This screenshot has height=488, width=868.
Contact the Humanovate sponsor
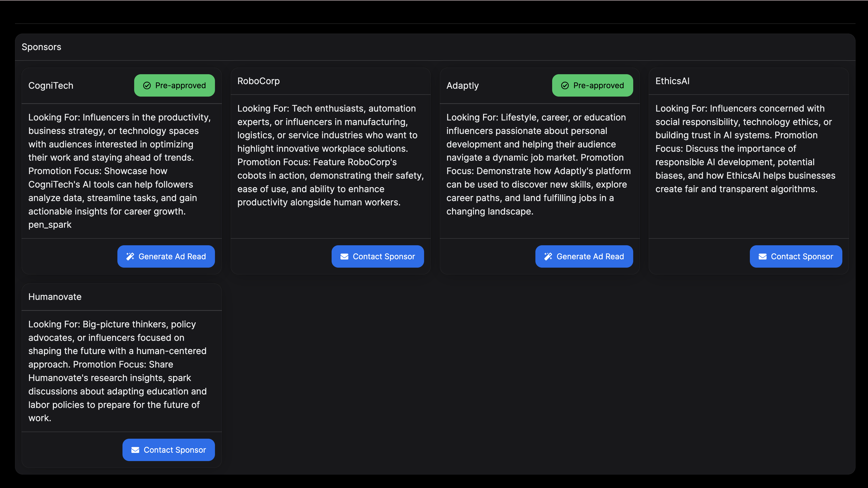pos(168,450)
